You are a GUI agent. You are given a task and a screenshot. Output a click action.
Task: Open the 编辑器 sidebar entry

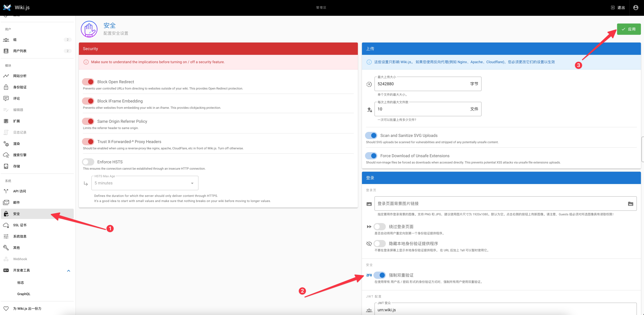37,110
